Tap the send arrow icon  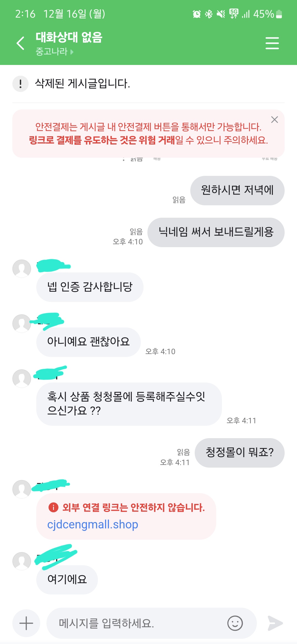click(275, 623)
